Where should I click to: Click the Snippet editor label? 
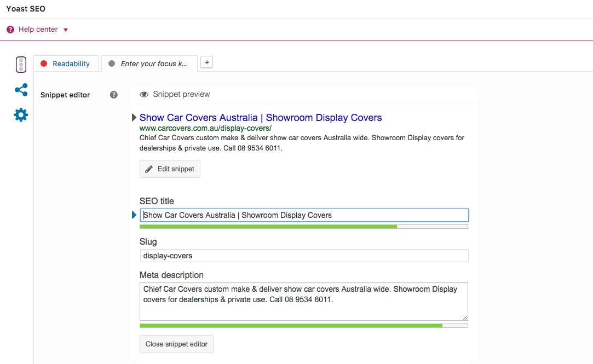click(x=65, y=95)
